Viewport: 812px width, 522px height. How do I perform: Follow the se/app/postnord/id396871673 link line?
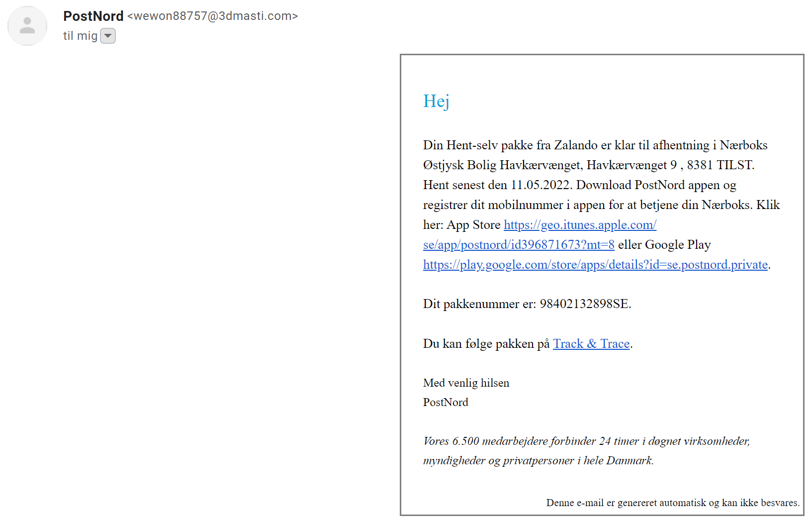click(519, 245)
